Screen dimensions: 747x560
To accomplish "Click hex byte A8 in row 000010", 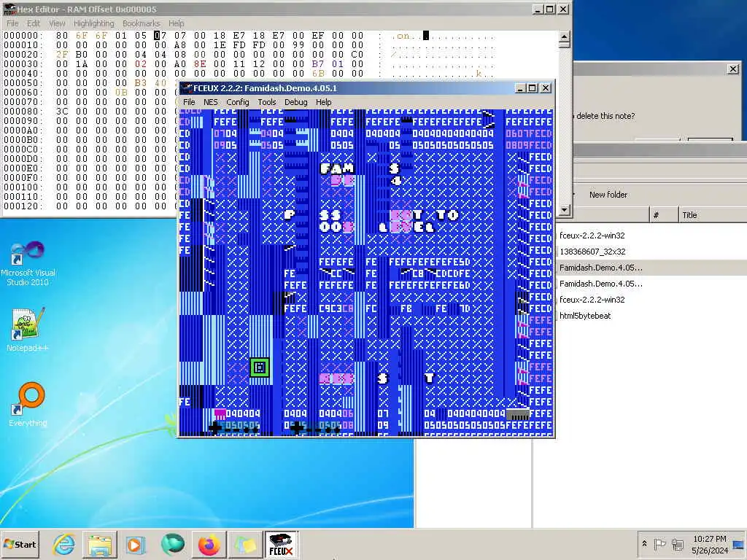I will tap(180, 45).
